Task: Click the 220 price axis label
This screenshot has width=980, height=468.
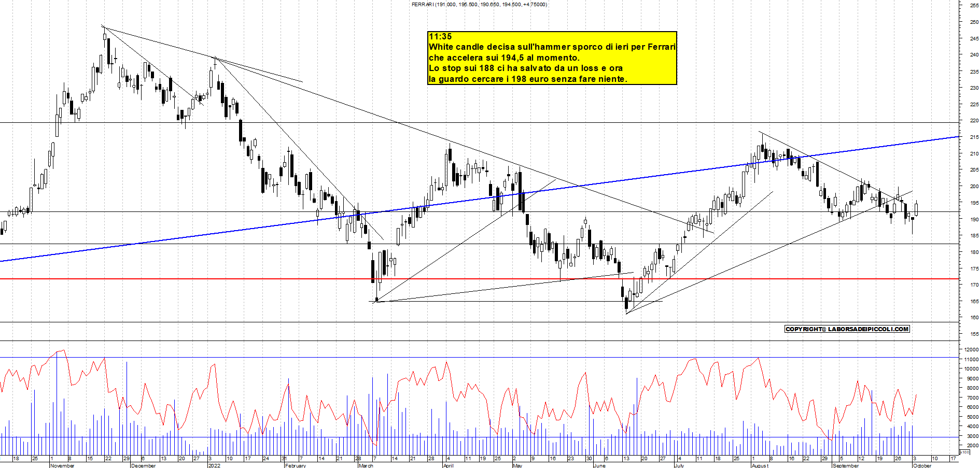Action: (974, 120)
